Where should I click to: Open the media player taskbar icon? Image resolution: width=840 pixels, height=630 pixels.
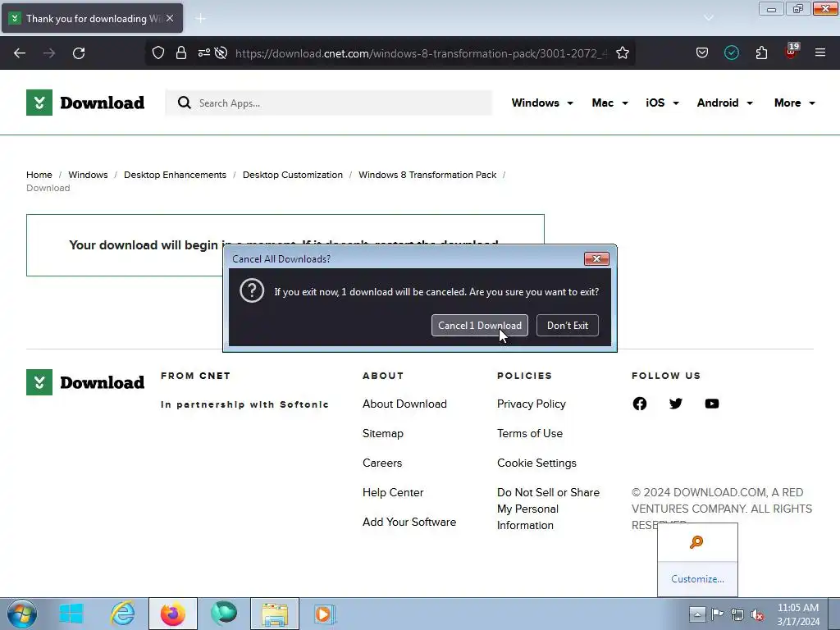tap(325, 614)
